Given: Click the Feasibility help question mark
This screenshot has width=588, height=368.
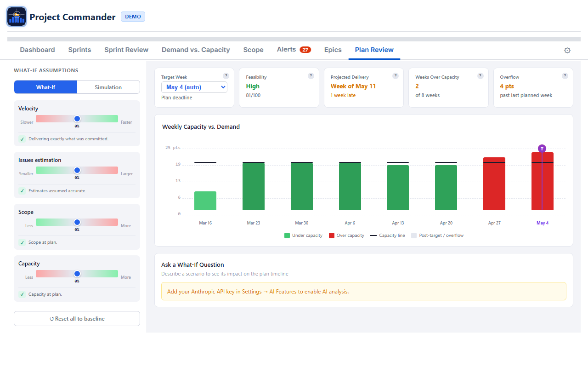Looking at the screenshot, I should [x=311, y=76].
